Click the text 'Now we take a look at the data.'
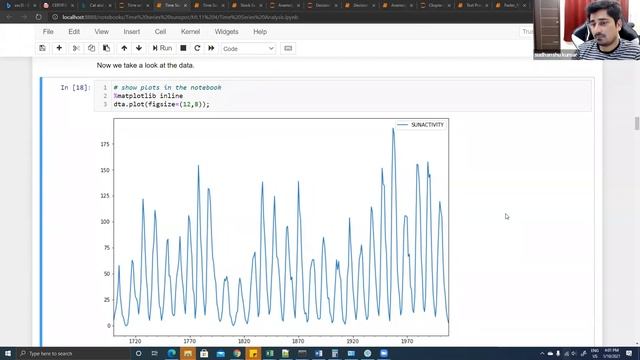640x360 pixels. pyautogui.click(x=145, y=65)
